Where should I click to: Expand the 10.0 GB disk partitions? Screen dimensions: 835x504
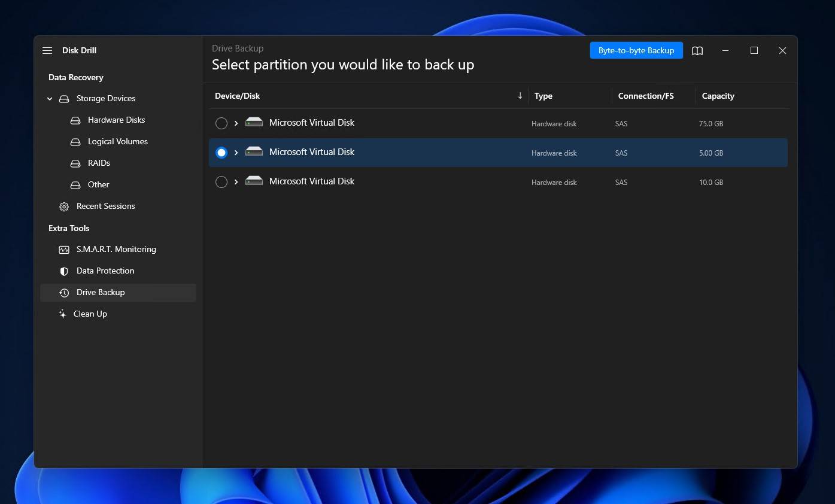click(236, 182)
